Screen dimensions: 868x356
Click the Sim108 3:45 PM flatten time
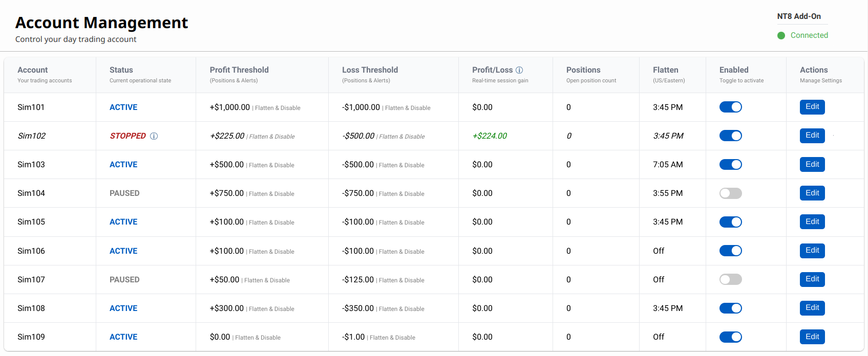[x=668, y=308]
